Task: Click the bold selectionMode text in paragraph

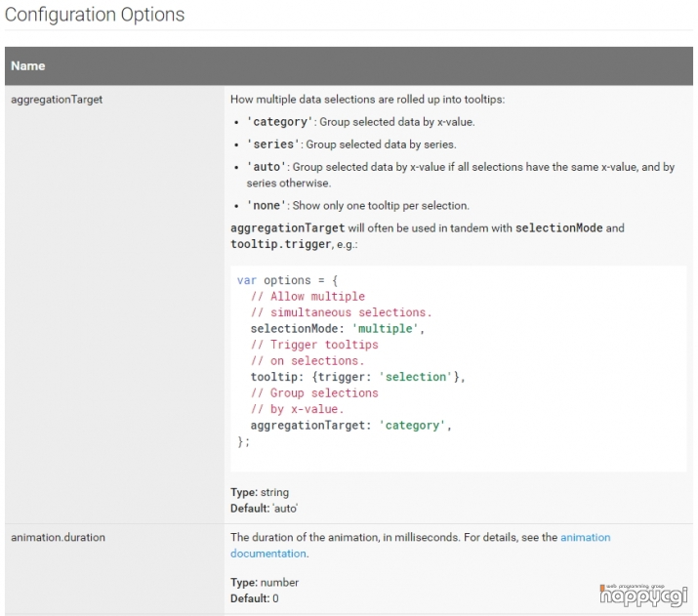Action: tap(559, 227)
